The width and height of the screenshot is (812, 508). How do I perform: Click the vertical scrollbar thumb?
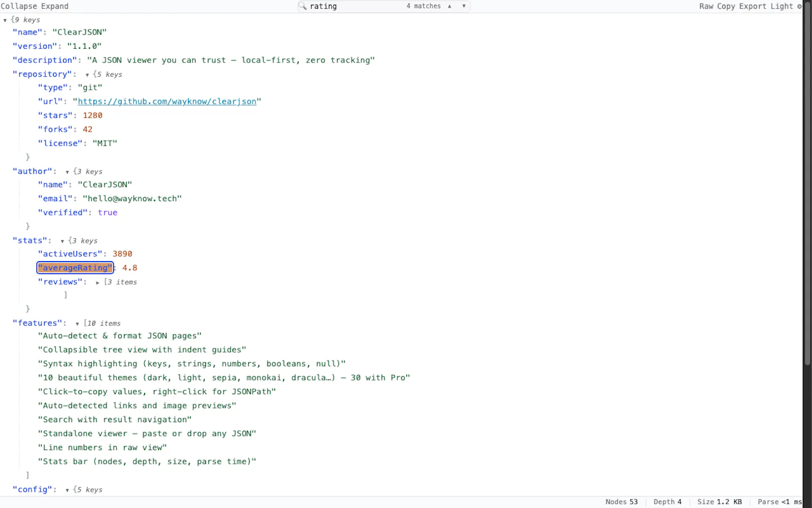[x=807, y=183]
